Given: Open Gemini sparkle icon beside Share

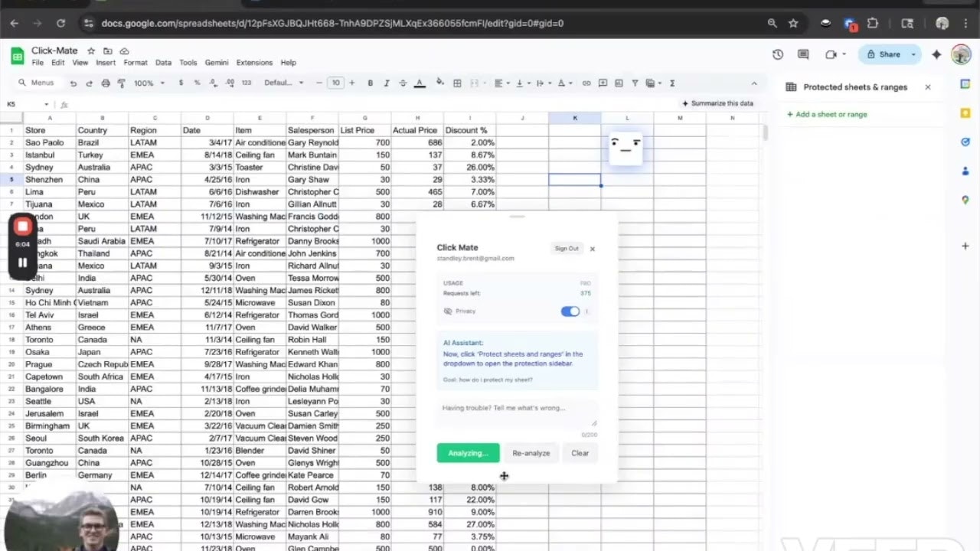Looking at the screenshot, I should point(936,54).
